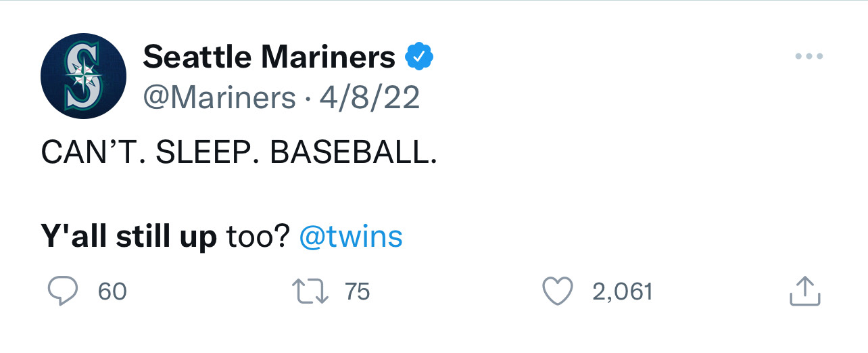Click the word "too?" before the mention
The height and width of the screenshot is (353, 868).
point(258,237)
